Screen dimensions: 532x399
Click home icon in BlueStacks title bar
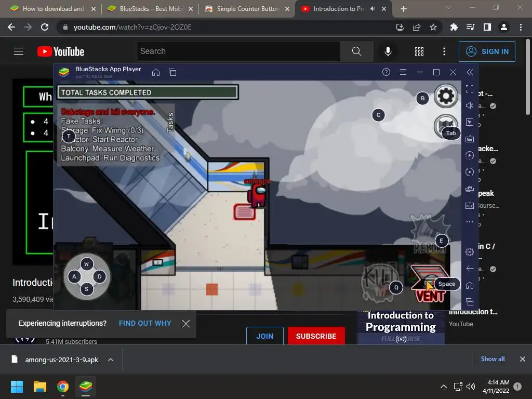(156, 72)
